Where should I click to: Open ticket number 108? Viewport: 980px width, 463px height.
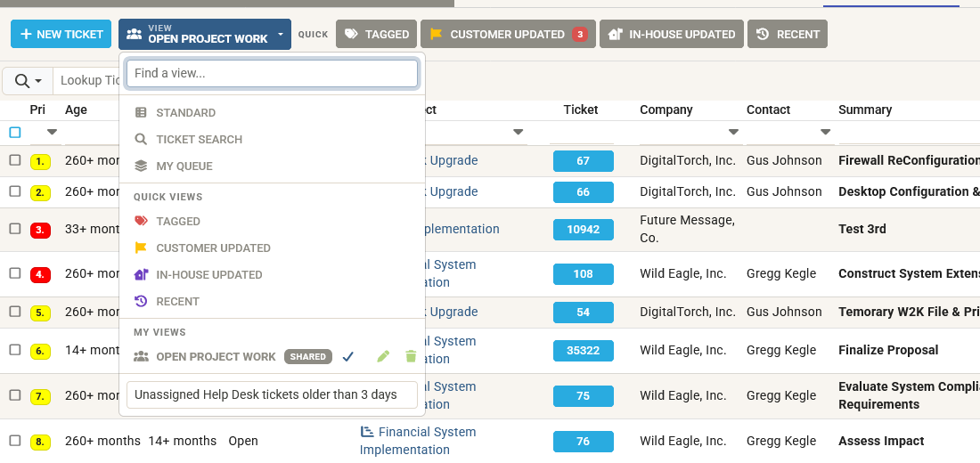584,273
